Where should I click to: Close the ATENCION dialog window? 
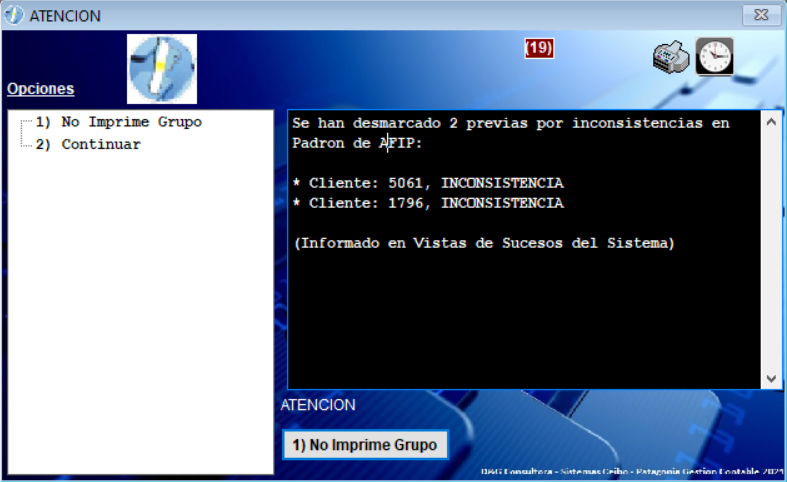(762, 16)
